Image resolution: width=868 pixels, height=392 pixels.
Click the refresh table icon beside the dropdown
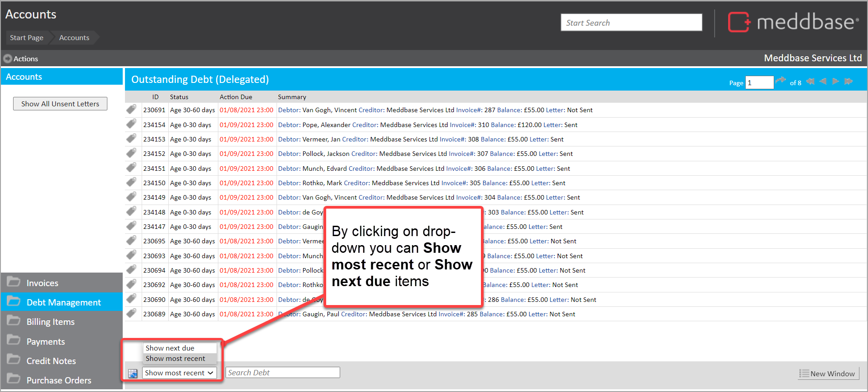tap(133, 373)
